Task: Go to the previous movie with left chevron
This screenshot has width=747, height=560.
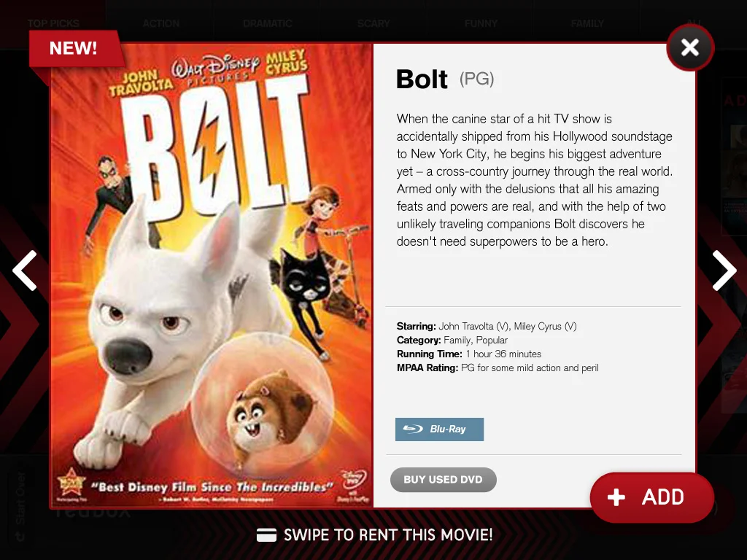Action: tap(25, 271)
